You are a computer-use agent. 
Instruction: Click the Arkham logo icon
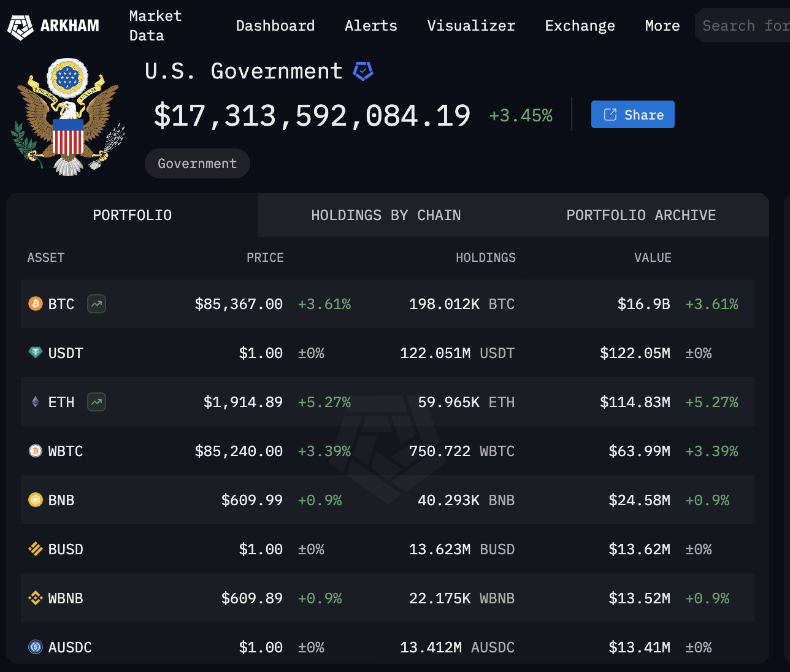20,26
